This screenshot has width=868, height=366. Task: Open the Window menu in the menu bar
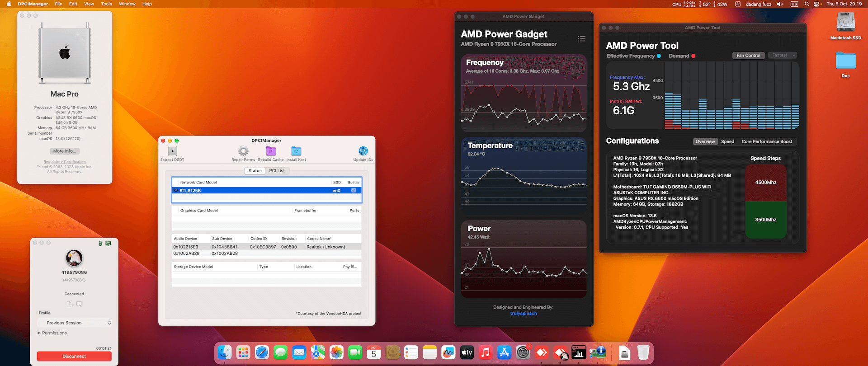coord(127,4)
